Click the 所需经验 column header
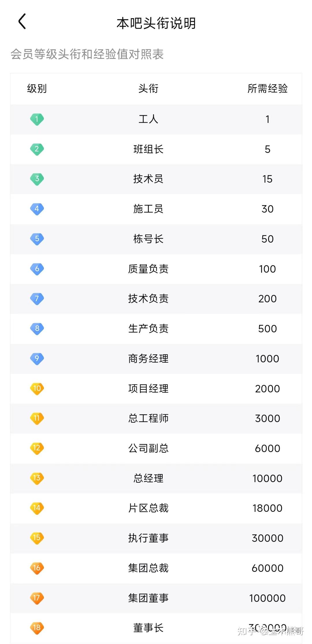312x644 pixels. pyautogui.click(x=268, y=89)
